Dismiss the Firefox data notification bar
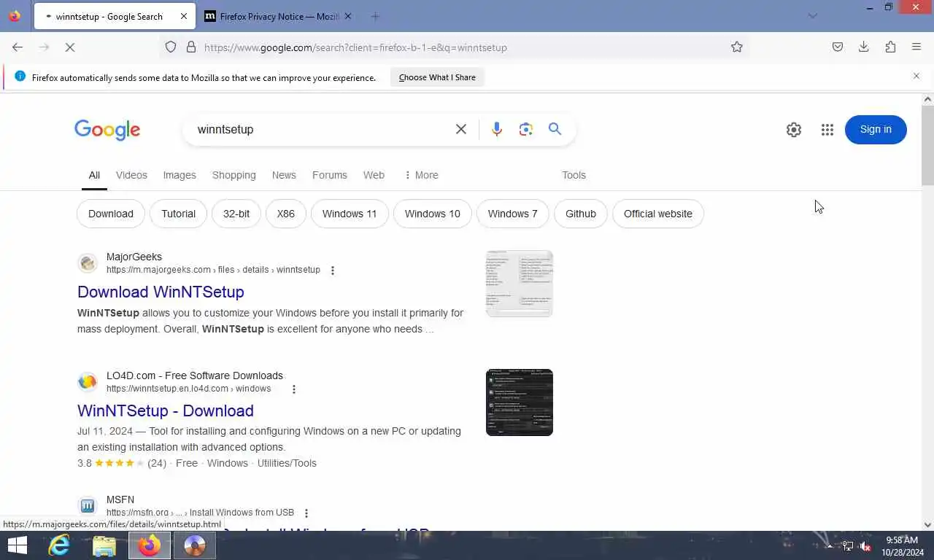 (x=916, y=76)
